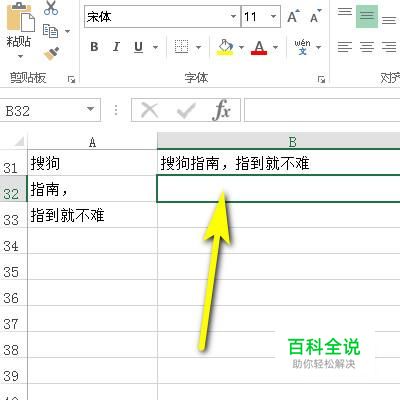Click the Paste clipboard icon
This screenshot has height=400, width=400.
[x=21, y=16]
